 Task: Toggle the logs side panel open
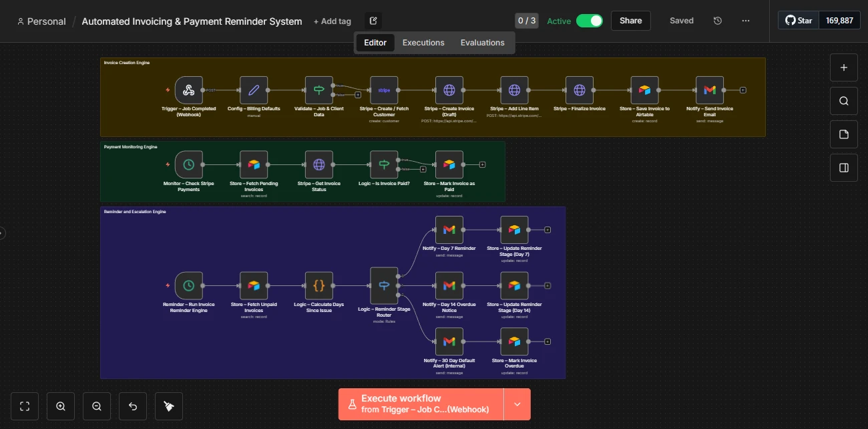pyautogui.click(x=843, y=168)
